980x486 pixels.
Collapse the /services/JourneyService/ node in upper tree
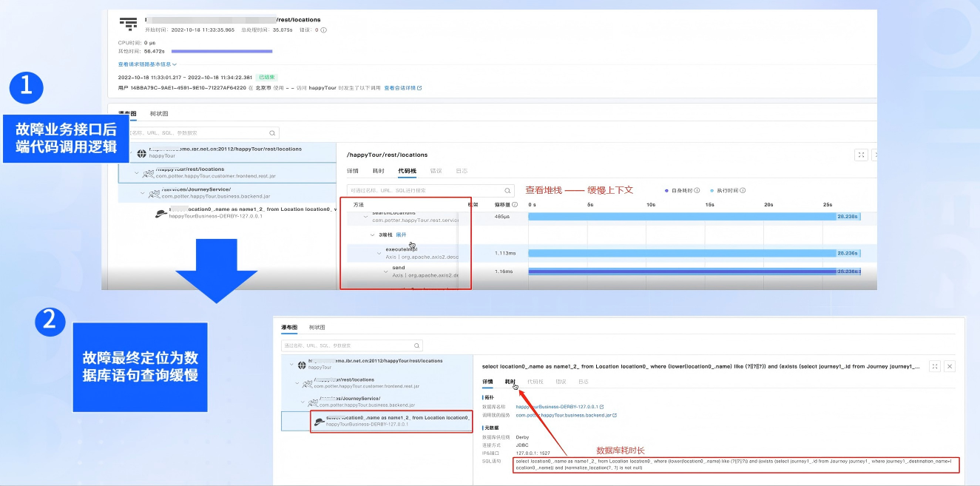pos(143,192)
